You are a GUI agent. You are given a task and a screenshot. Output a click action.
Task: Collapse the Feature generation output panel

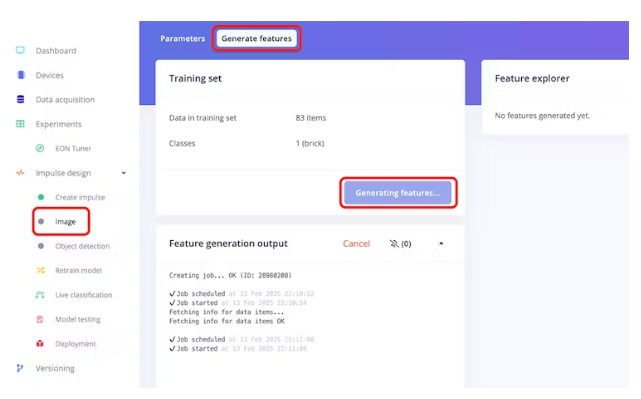pyautogui.click(x=441, y=243)
